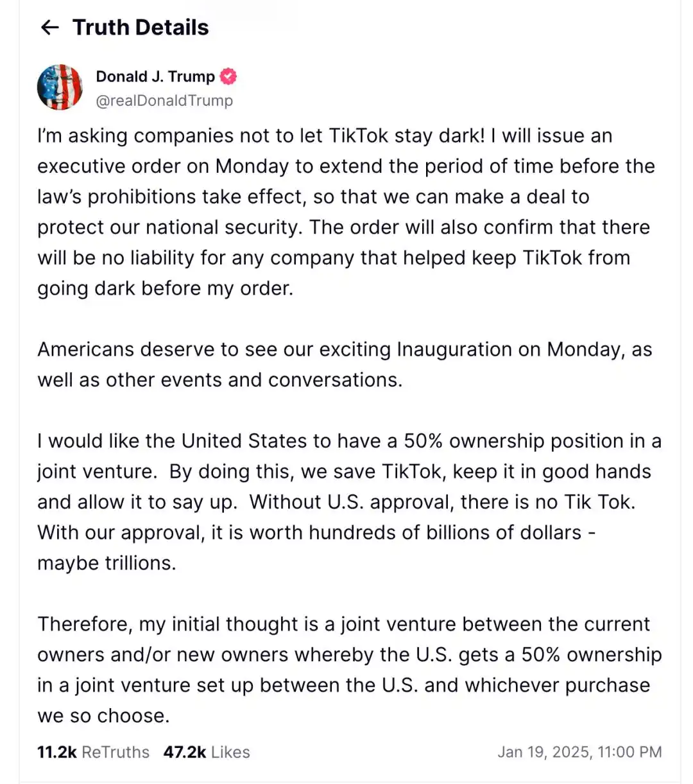Viewport: 693px width, 784px height.
Task: Click the Jan 19, 2025 timestamp
Action: coord(579,752)
